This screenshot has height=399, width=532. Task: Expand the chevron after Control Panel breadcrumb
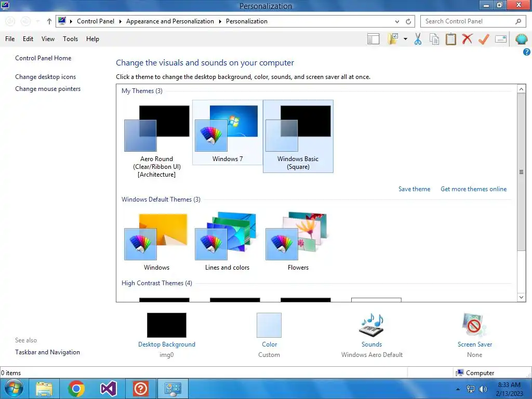pos(120,21)
